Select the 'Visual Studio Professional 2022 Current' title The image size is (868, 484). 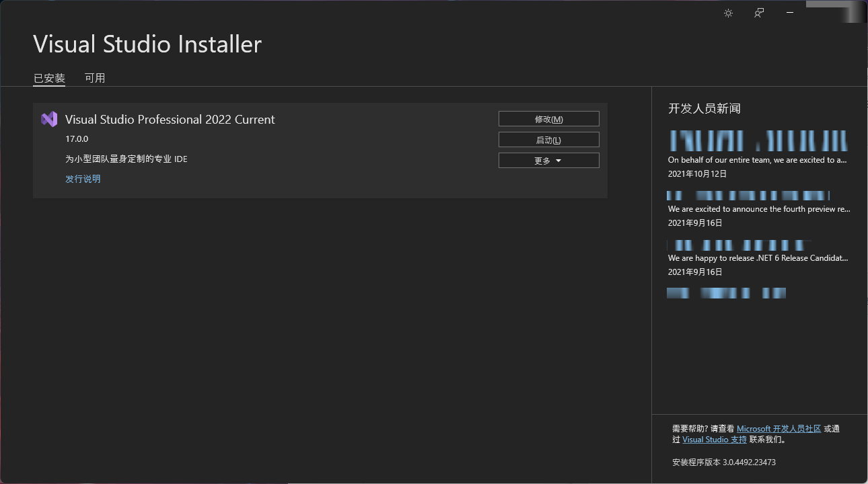point(170,120)
